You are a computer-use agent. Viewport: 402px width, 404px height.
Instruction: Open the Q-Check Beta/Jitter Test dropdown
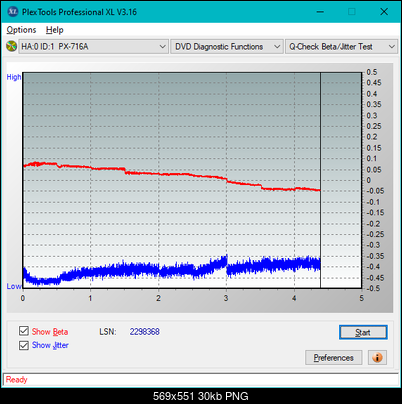(x=341, y=46)
